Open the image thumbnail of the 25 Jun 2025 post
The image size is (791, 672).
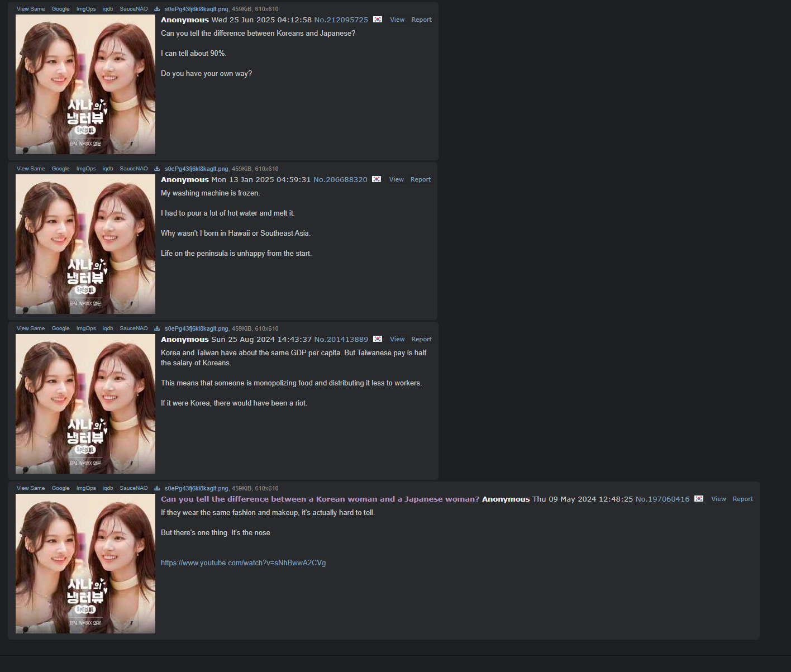[x=85, y=84]
